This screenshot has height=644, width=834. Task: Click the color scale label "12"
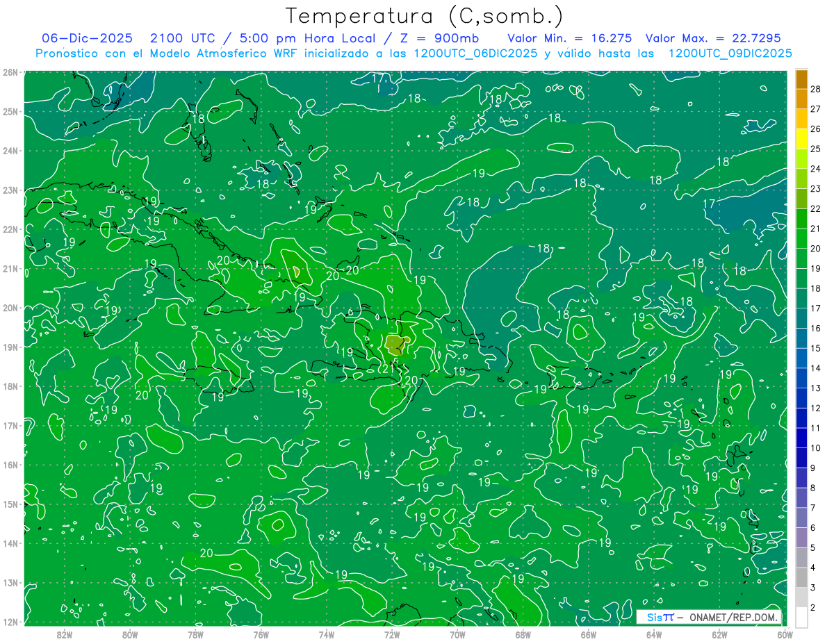click(x=816, y=408)
